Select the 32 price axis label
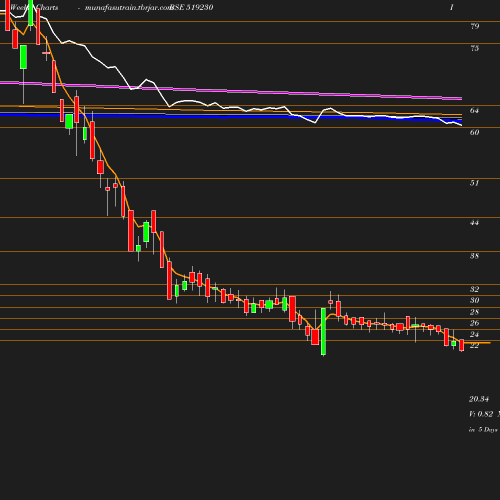The width and height of the screenshot is (500, 500). [475, 289]
